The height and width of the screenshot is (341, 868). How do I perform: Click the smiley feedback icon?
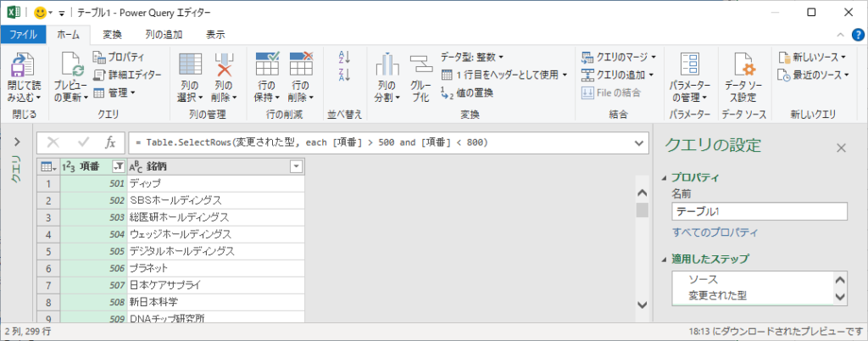coord(40,12)
